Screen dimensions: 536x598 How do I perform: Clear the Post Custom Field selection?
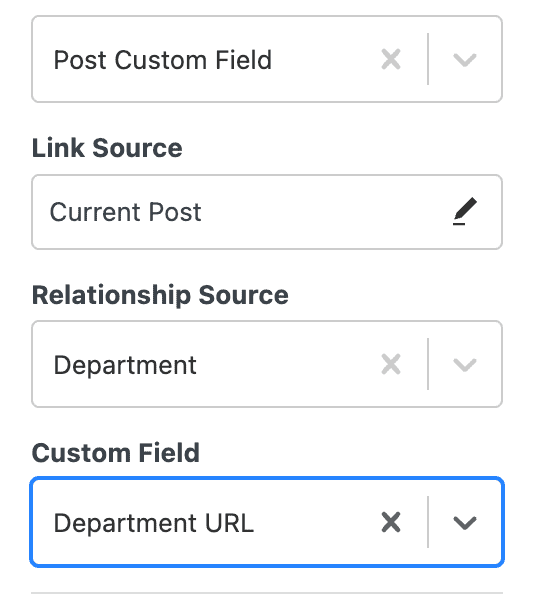click(x=391, y=59)
